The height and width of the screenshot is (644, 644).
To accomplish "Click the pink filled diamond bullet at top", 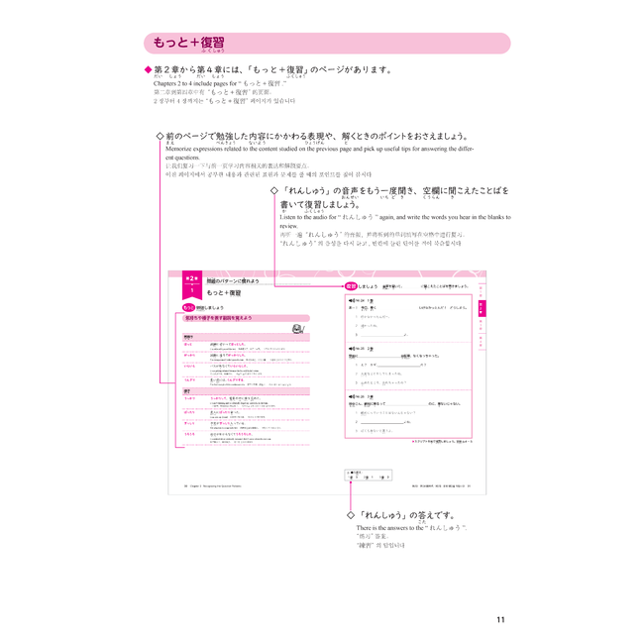I will point(148,70).
